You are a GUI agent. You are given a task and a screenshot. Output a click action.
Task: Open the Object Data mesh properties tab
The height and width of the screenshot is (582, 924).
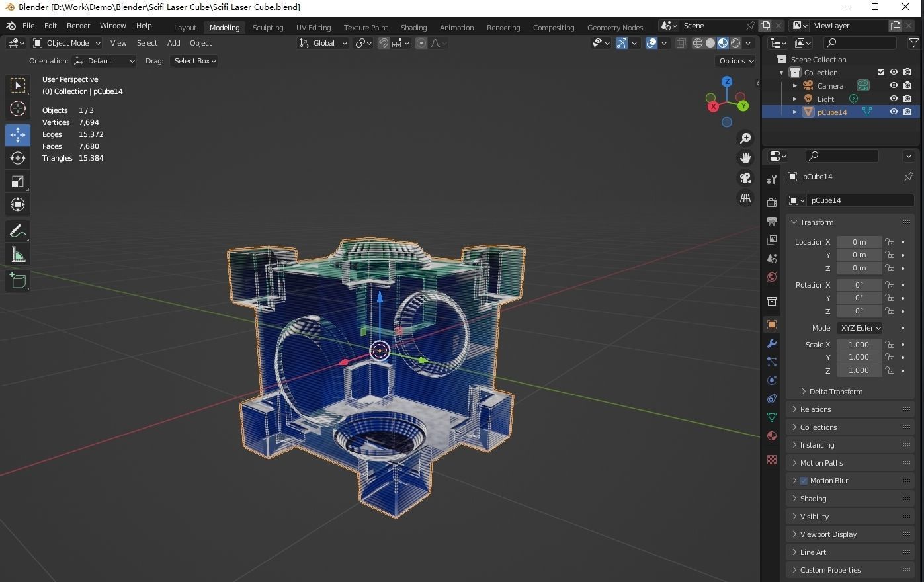(x=772, y=417)
